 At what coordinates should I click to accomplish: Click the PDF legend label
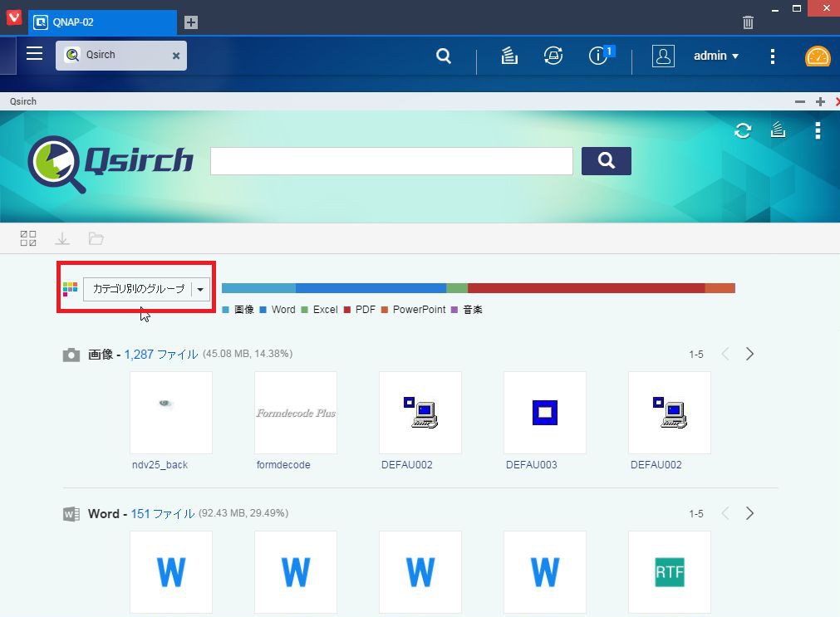366,310
